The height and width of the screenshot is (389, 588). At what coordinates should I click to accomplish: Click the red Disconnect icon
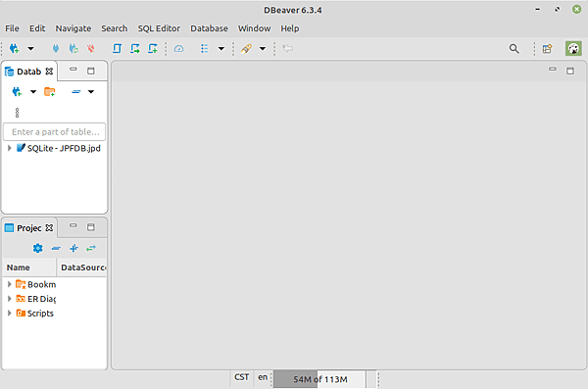[91, 48]
